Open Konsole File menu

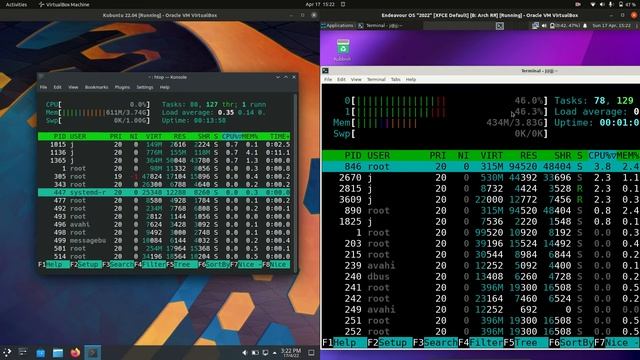tap(43, 87)
